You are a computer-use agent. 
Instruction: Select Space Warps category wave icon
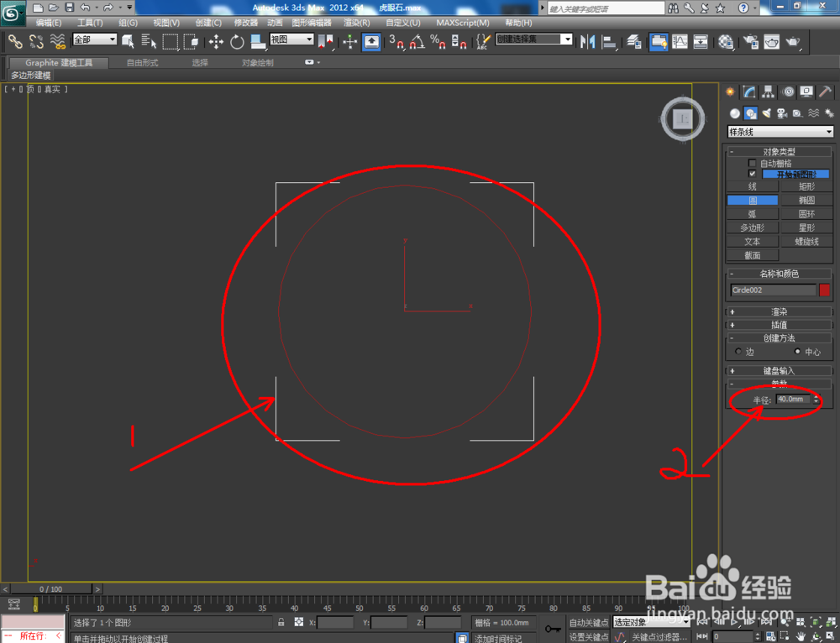[x=813, y=113]
